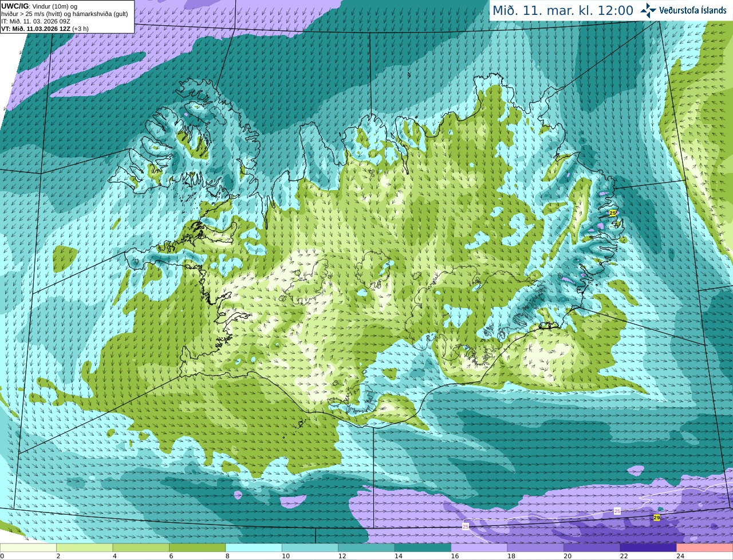The height and width of the screenshot is (560, 733).
Task: Click the white 25 gust label beside 29
Action: pyautogui.click(x=617, y=511)
